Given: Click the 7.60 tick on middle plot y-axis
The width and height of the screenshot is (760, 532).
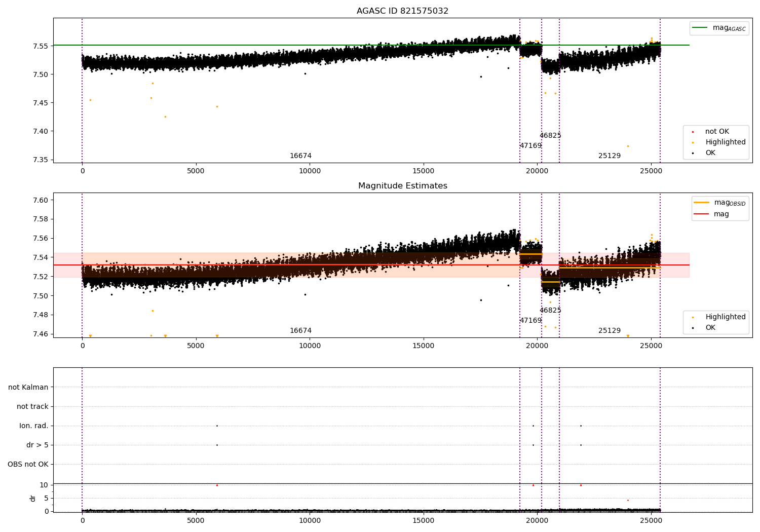Looking at the screenshot, I should [x=40, y=200].
